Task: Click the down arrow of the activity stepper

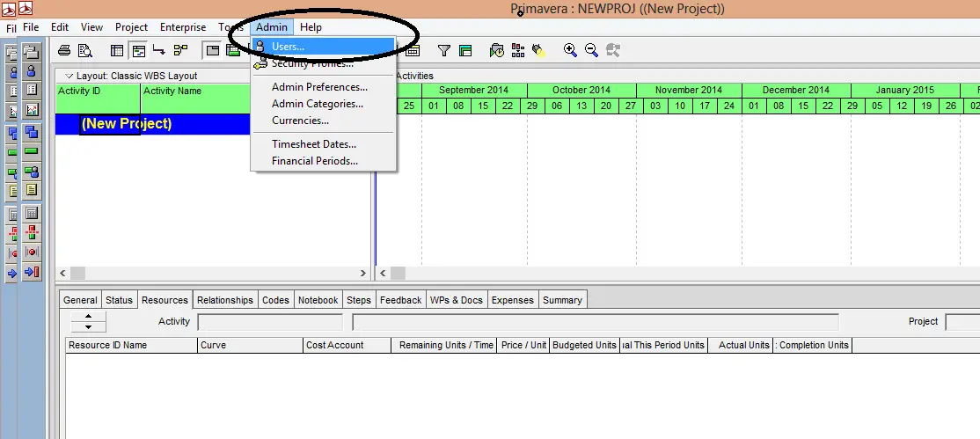Action: 88,327
